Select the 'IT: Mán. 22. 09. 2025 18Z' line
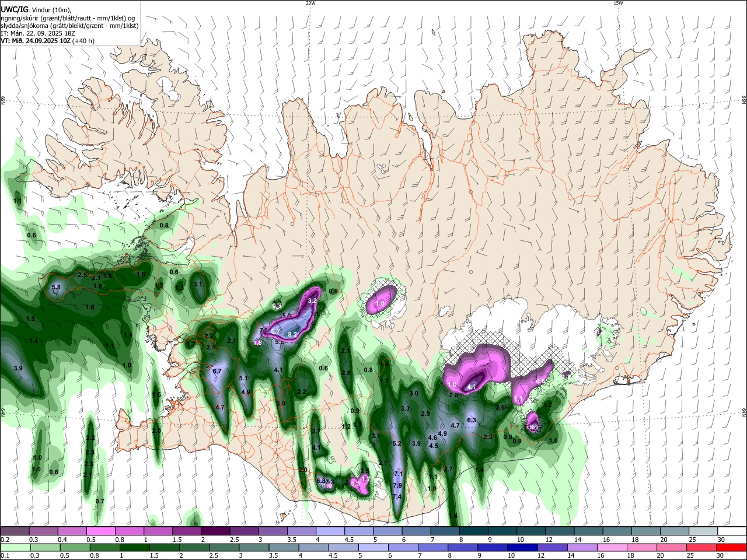Image resolution: width=747 pixels, height=560 pixels. [38, 33]
